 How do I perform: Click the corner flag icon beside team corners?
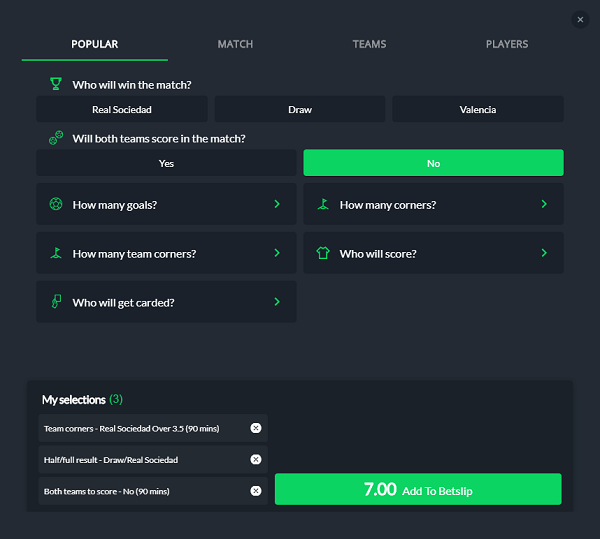tap(56, 253)
